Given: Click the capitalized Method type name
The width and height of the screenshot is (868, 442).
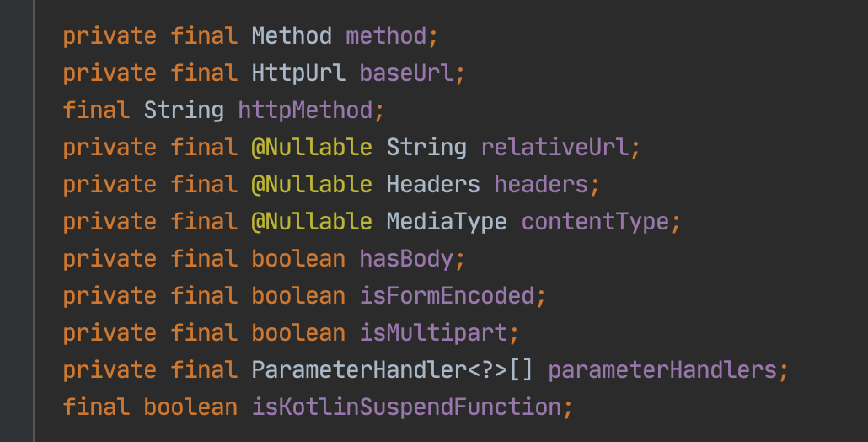Looking at the screenshot, I should pos(292,36).
